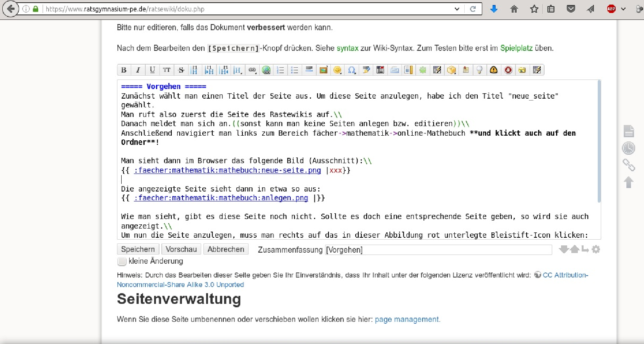Open the special characters Omega picker
The image size is (644, 344).
pos(351,70)
